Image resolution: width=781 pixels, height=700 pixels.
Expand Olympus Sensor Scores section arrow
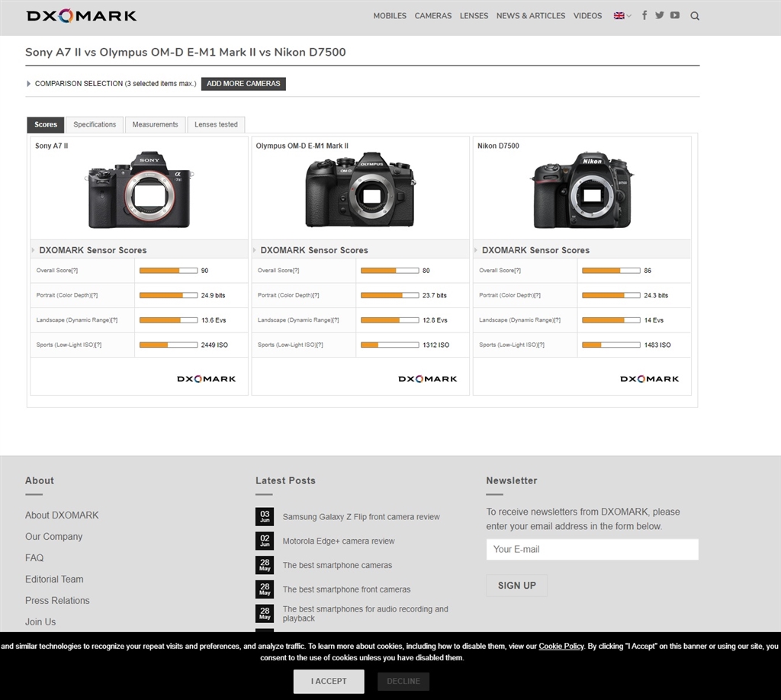pos(255,250)
